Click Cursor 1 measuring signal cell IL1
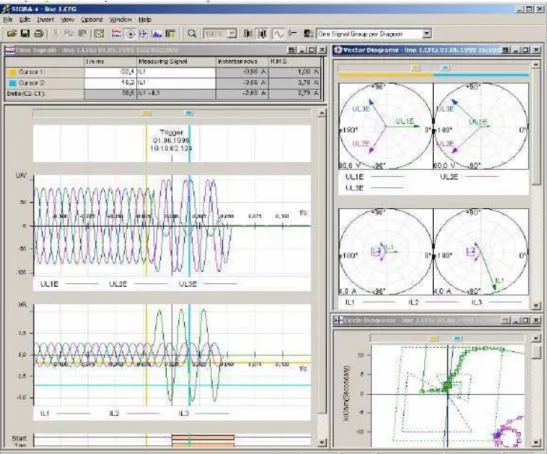Screen dimensions: 547x454 [x=176, y=72]
